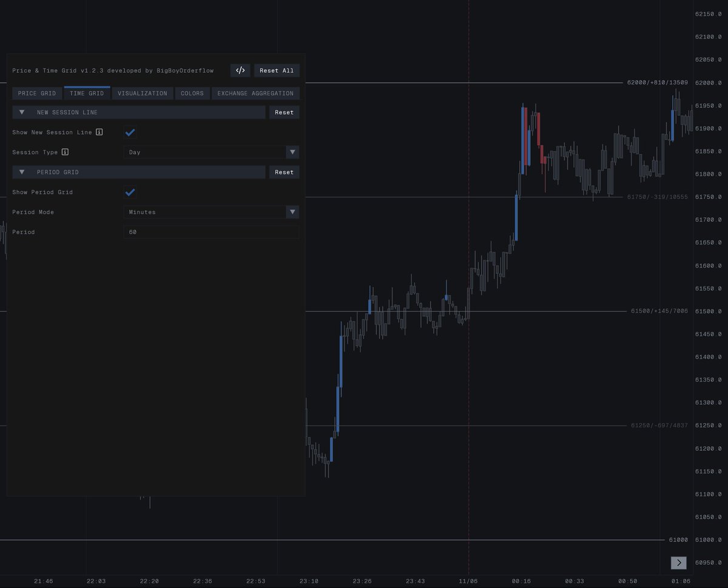Switch to the PRICE GRID tab

[37, 93]
